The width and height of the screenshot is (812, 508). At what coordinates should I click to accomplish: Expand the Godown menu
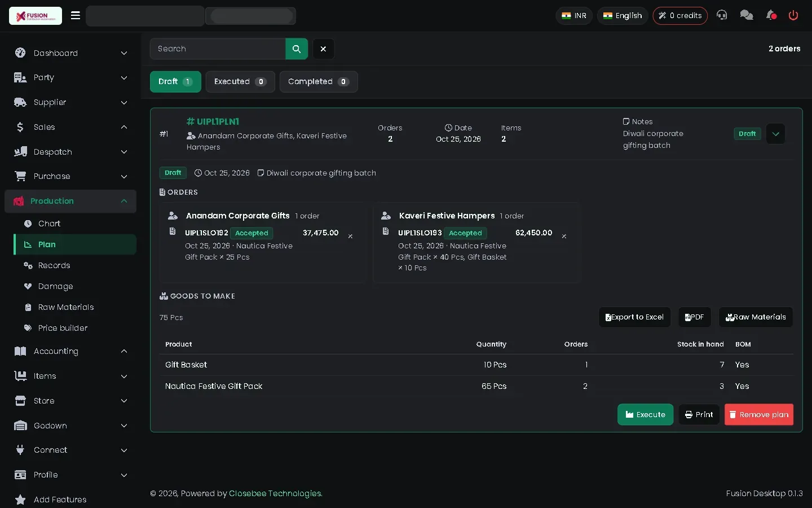click(x=70, y=426)
